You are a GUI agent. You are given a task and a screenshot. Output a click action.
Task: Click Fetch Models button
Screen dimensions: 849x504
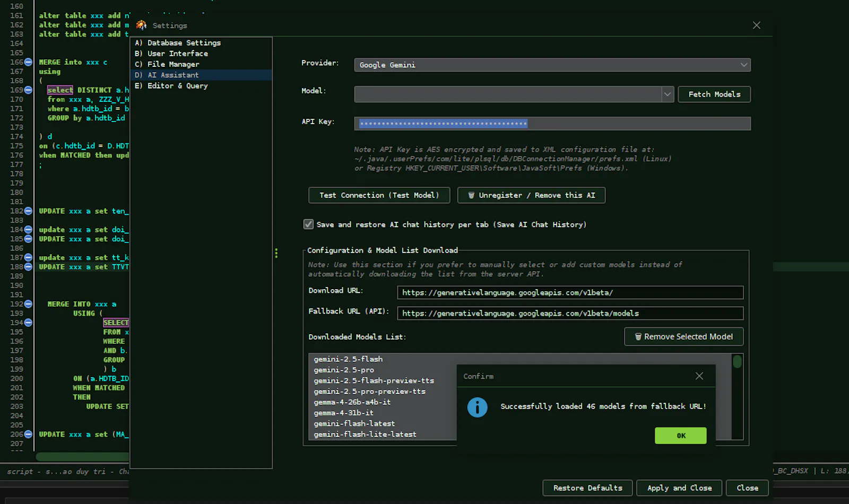point(714,94)
